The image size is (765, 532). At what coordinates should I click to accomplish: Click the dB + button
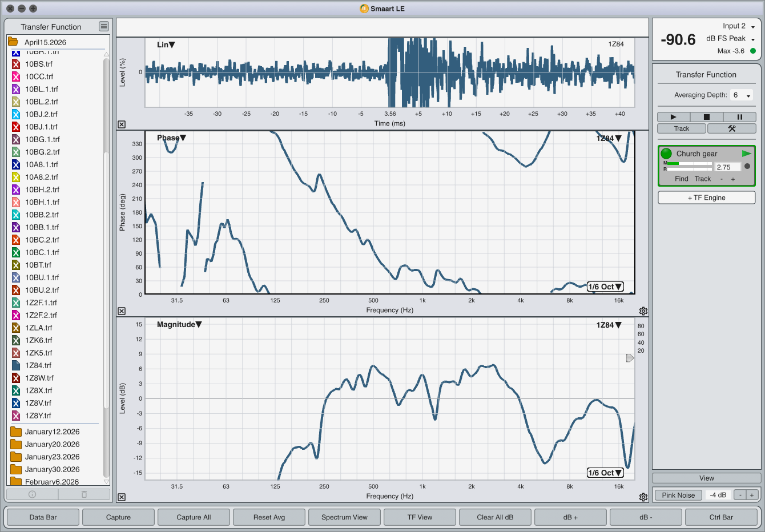pos(571,517)
